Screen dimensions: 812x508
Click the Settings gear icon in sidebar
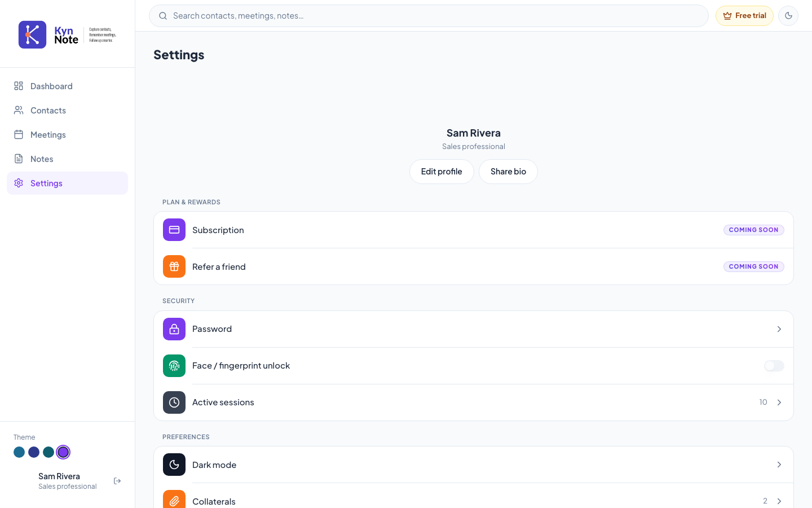[19, 183]
